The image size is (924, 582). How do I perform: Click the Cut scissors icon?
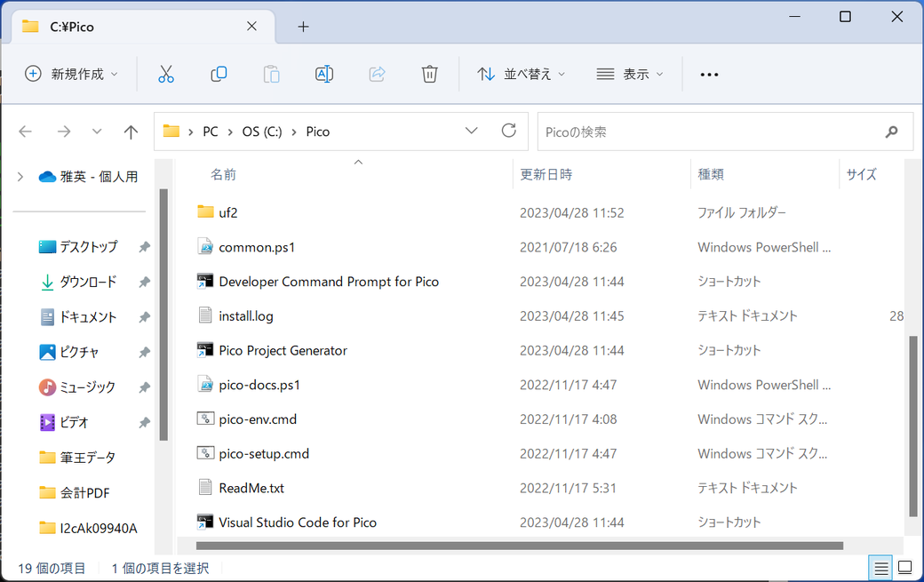pyautogui.click(x=166, y=75)
